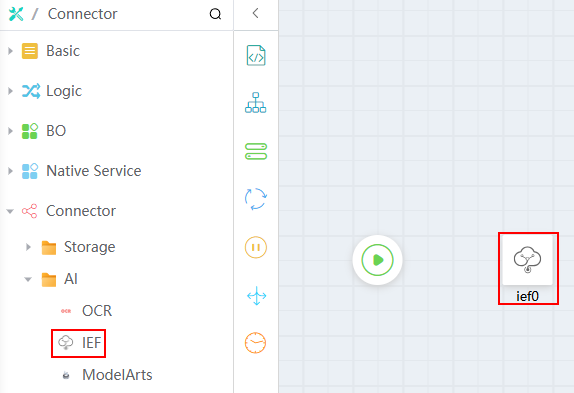574x393 pixels.
Task: Expand the Logic category arrow
Action: (x=10, y=91)
